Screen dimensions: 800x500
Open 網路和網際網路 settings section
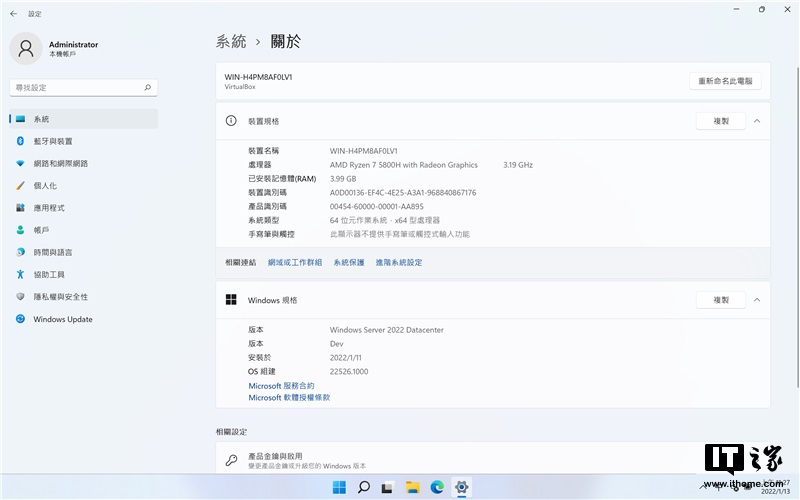point(60,163)
